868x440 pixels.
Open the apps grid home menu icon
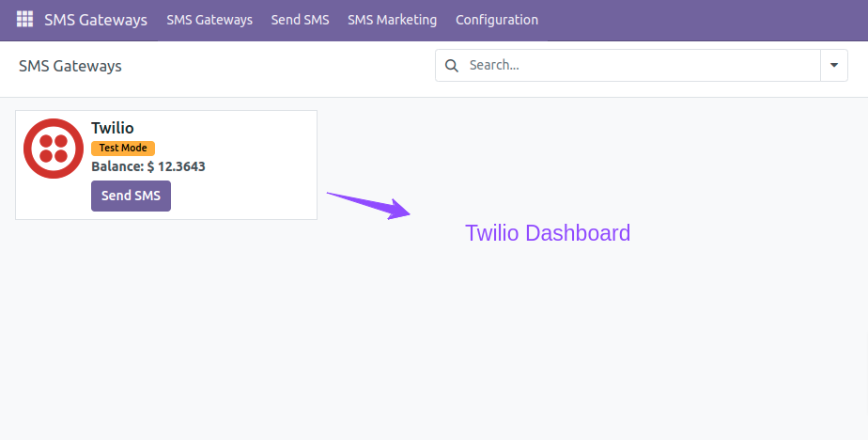[x=24, y=20]
